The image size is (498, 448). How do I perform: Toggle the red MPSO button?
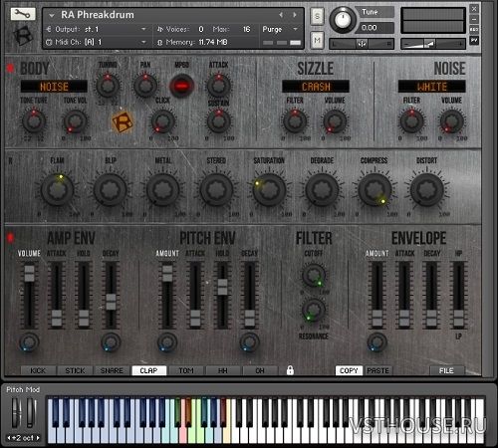point(181,86)
